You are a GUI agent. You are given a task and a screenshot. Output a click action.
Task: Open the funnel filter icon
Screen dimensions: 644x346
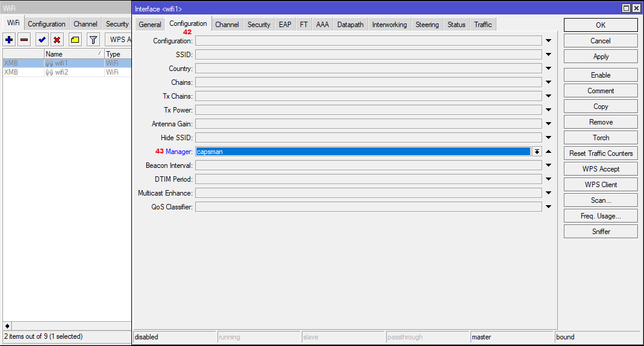[x=93, y=40]
